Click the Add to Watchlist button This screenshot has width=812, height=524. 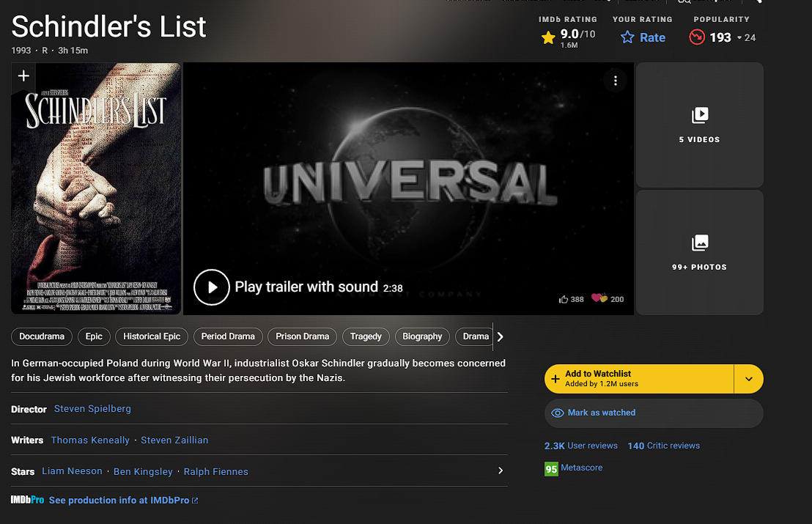coord(639,379)
